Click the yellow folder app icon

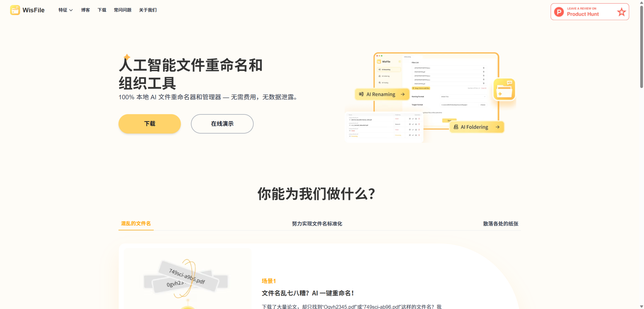click(504, 89)
